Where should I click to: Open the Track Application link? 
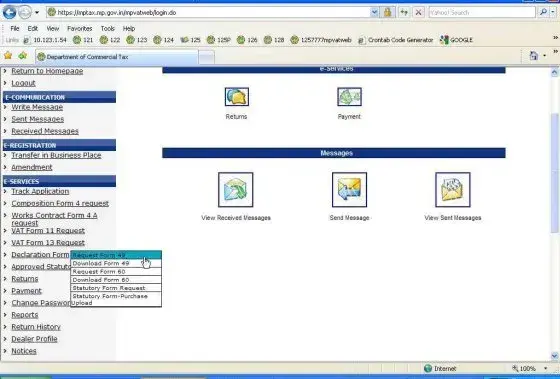(40, 191)
